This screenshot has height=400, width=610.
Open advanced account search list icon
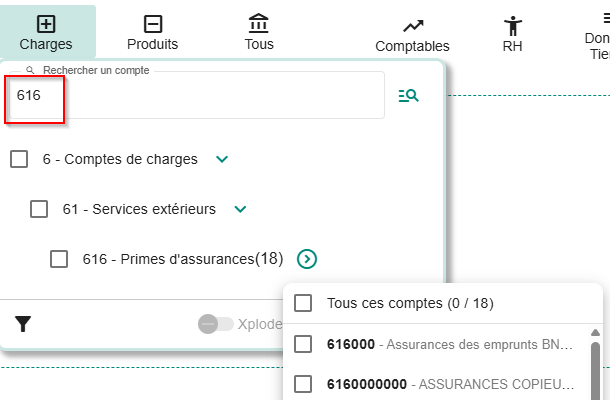coord(408,95)
